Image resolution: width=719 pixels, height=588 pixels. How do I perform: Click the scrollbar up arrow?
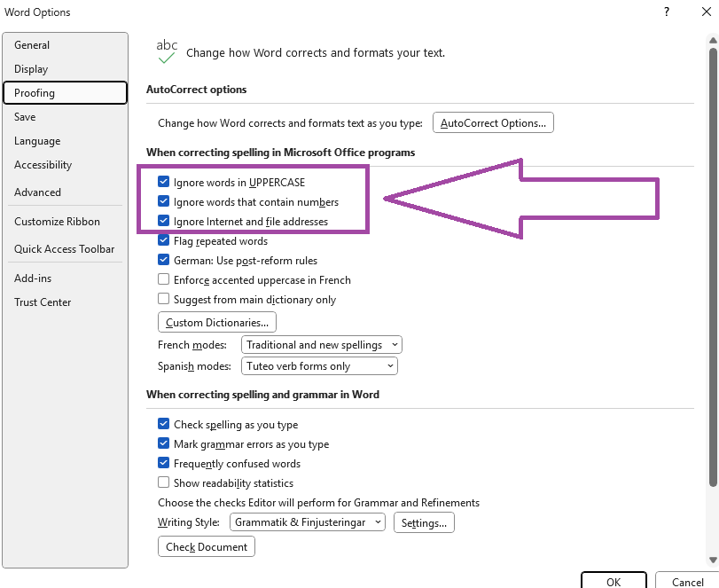pyautogui.click(x=713, y=41)
